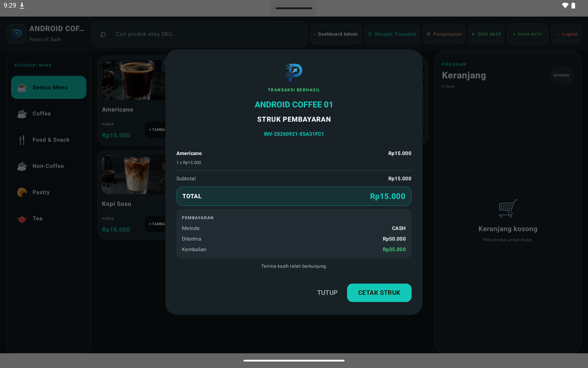
Task: Click the KOSONG cart badge
Action: pyautogui.click(x=561, y=75)
